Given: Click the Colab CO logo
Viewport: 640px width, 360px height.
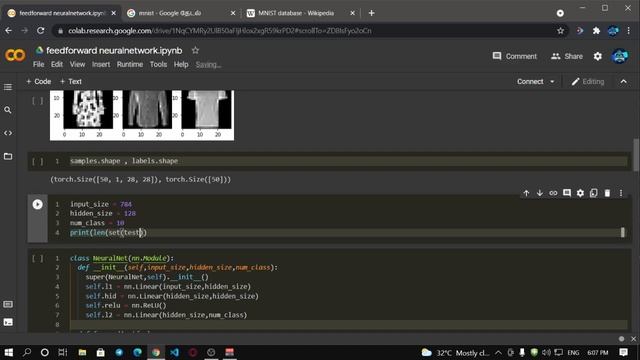Looking at the screenshot, I should tap(15, 55).
